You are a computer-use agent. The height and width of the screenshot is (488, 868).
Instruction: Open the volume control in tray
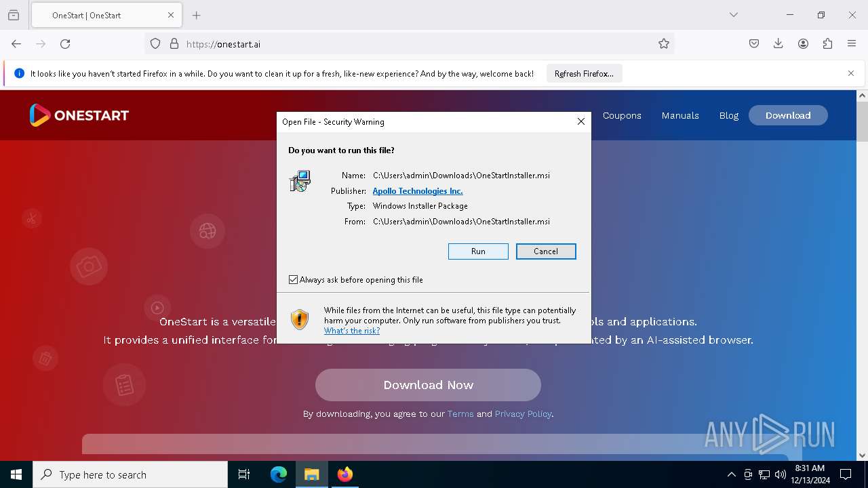click(x=781, y=474)
